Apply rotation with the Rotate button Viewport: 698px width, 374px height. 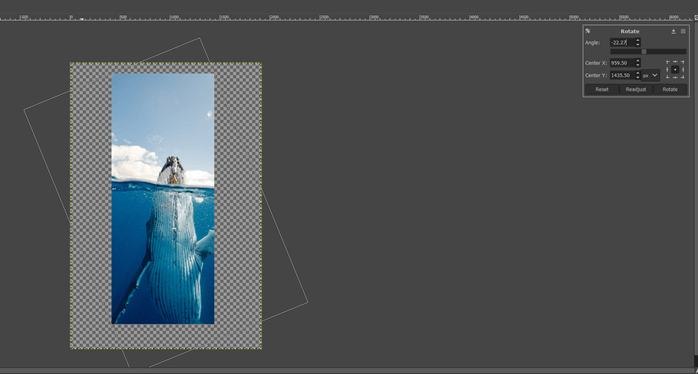(x=670, y=89)
